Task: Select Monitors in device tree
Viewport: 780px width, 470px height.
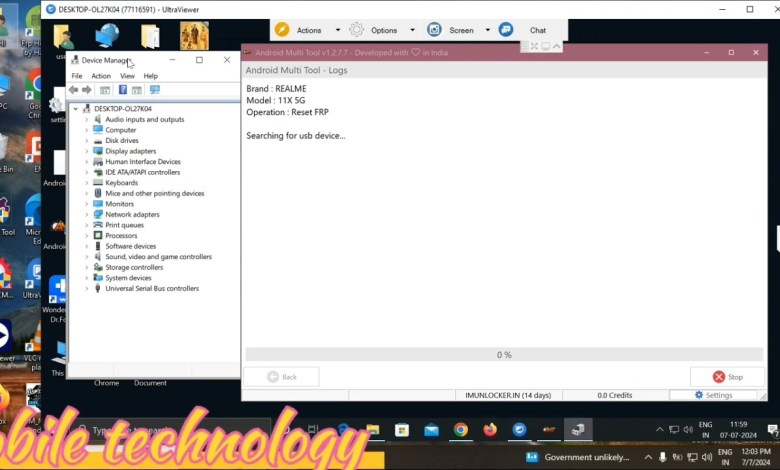Action: click(119, 204)
